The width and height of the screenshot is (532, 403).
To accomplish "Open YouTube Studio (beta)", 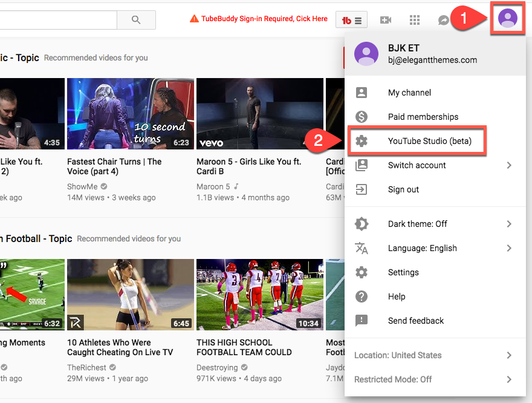I will tap(427, 141).
